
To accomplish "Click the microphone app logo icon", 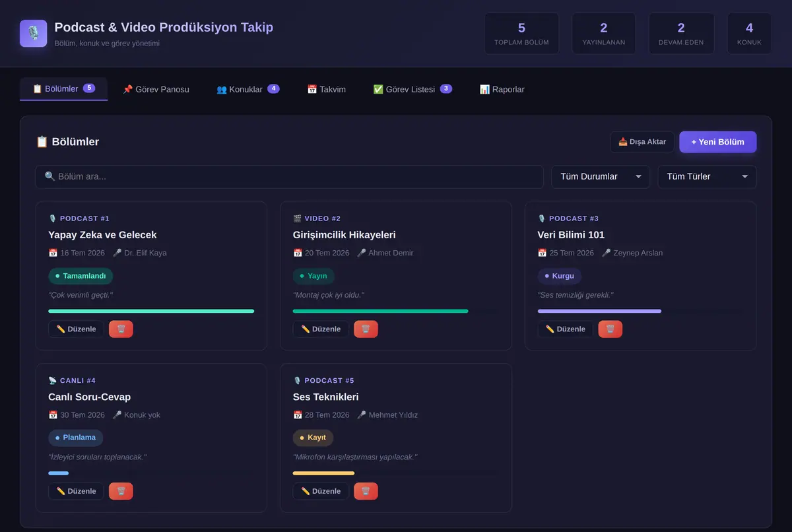I will [33, 33].
